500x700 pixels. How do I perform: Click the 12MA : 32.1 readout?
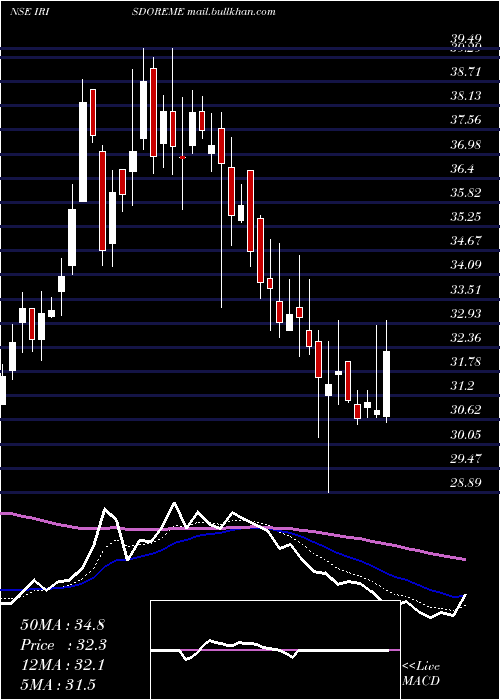coord(62,665)
